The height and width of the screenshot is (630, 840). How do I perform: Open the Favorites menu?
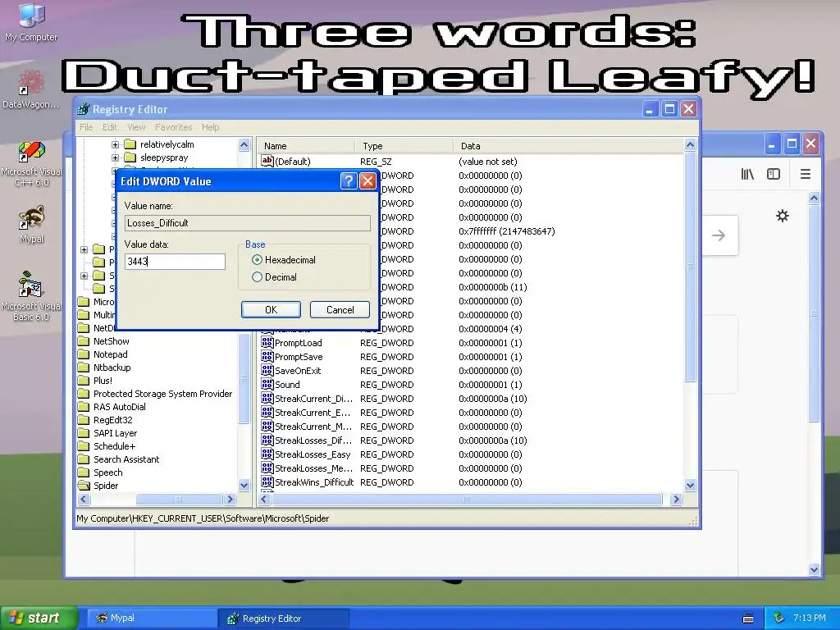(174, 127)
